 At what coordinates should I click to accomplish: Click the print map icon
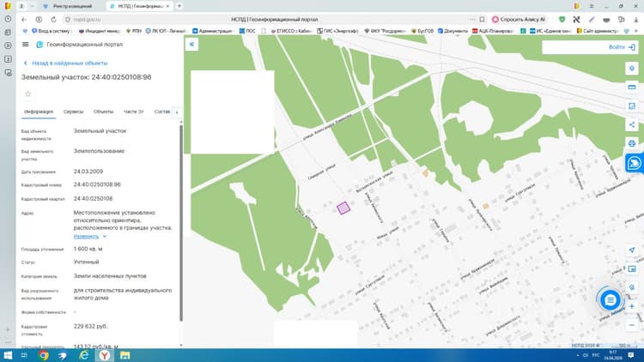click(632, 143)
